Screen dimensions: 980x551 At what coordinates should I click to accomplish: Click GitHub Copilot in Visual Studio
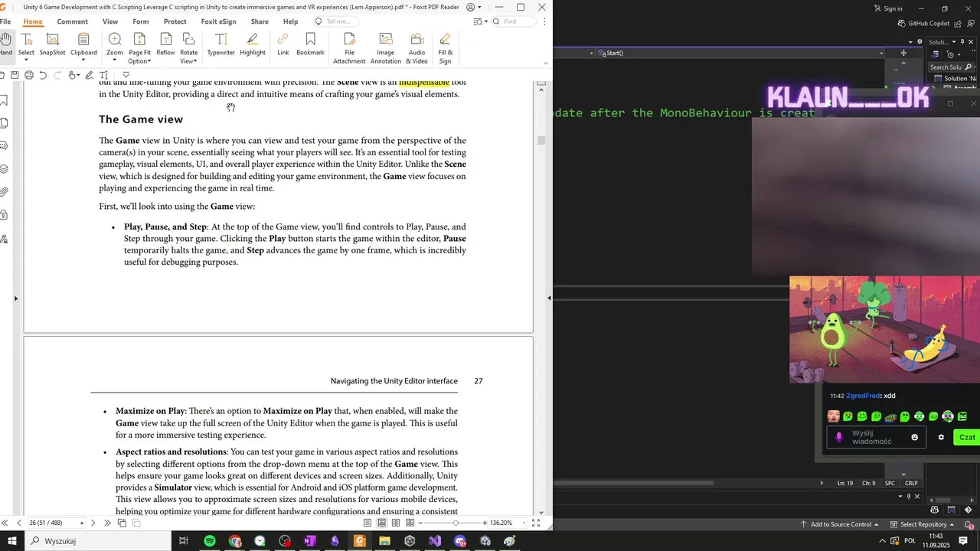[923, 24]
